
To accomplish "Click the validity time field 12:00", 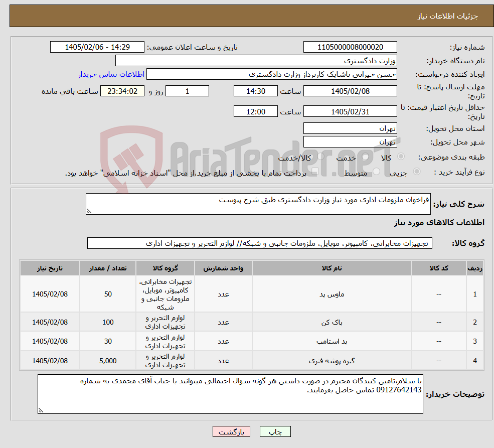I will click(x=255, y=111).
